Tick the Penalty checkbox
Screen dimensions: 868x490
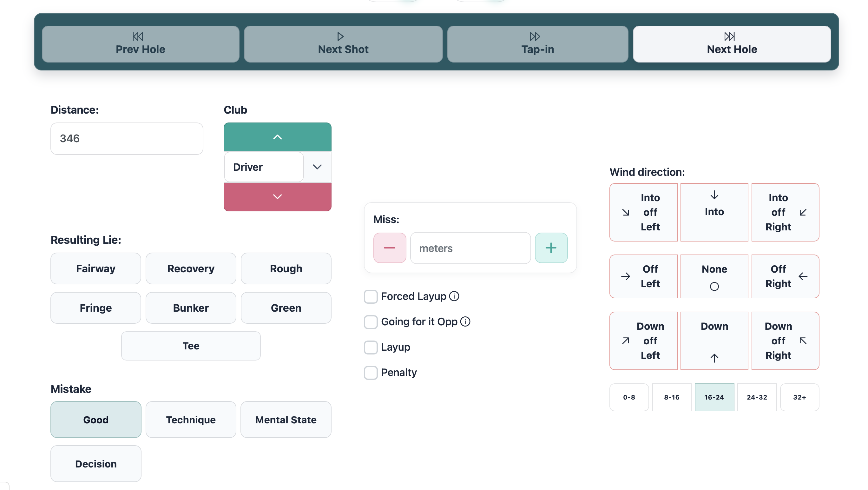coord(371,373)
